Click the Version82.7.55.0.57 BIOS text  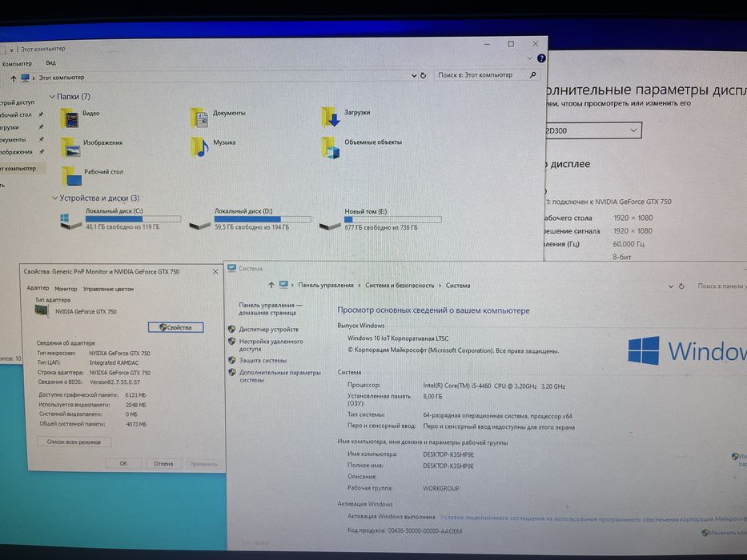114,382
